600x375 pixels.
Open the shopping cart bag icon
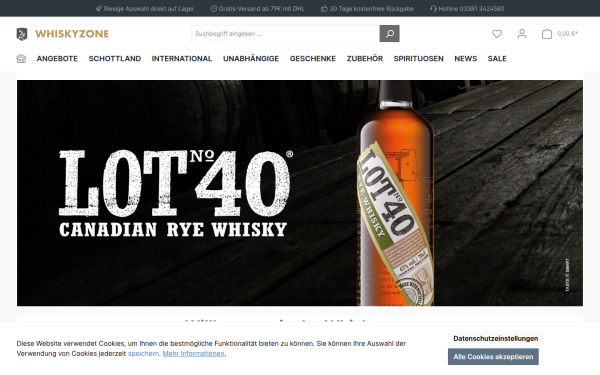pyautogui.click(x=547, y=34)
